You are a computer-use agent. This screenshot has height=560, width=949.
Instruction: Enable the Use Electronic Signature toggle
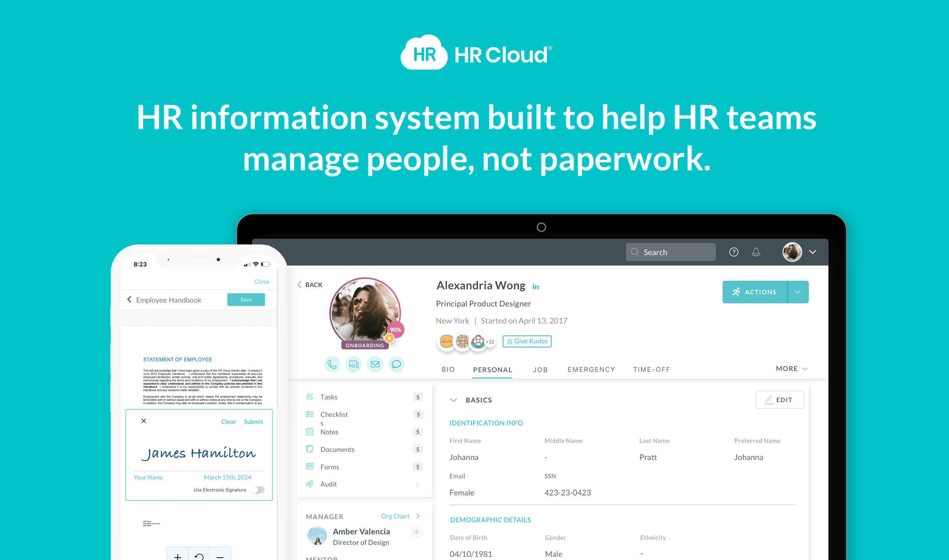click(257, 490)
